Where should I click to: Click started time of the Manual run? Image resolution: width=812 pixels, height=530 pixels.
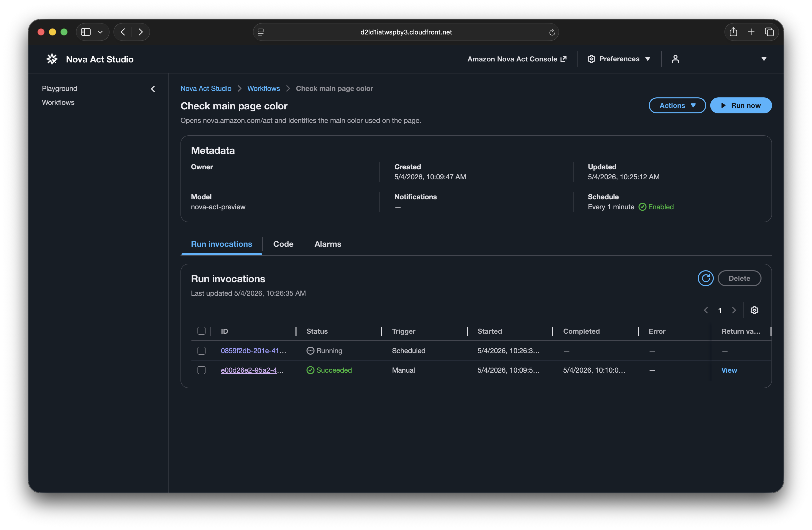(508, 370)
